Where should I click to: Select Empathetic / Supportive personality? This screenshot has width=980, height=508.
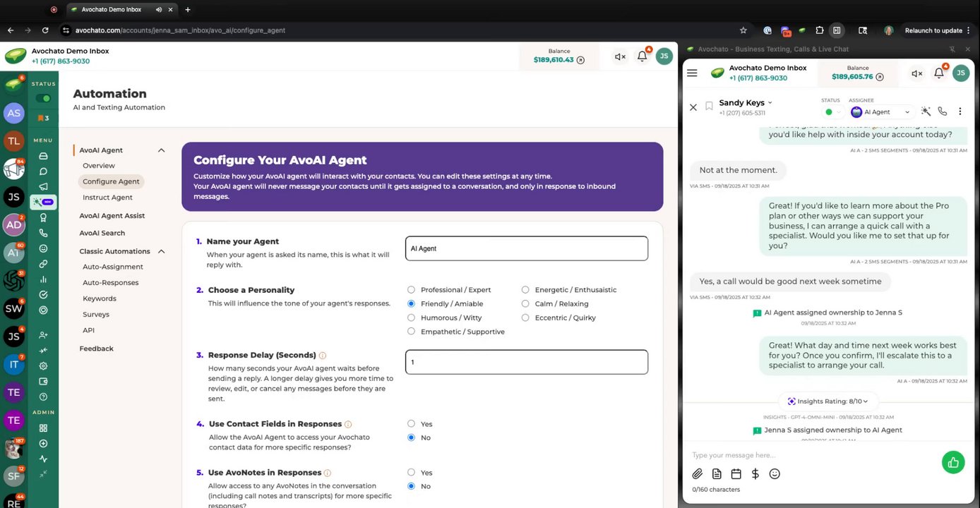[x=411, y=331]
